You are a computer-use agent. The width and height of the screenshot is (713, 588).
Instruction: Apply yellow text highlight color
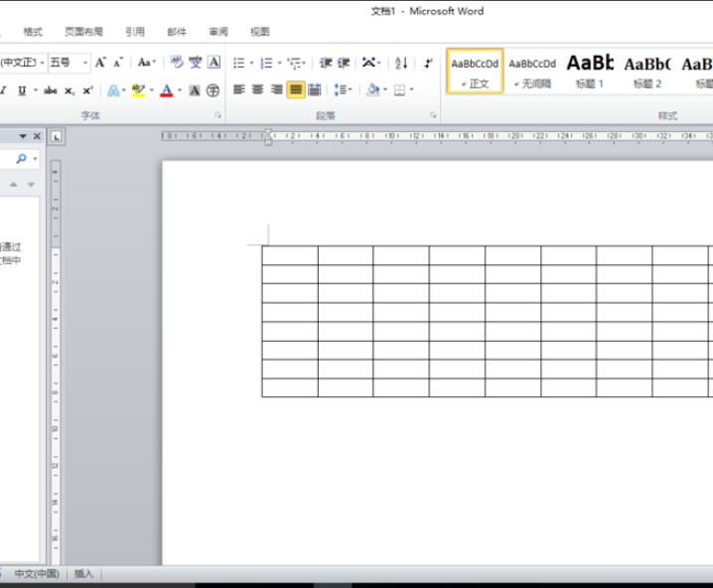(x=138, y=90)
